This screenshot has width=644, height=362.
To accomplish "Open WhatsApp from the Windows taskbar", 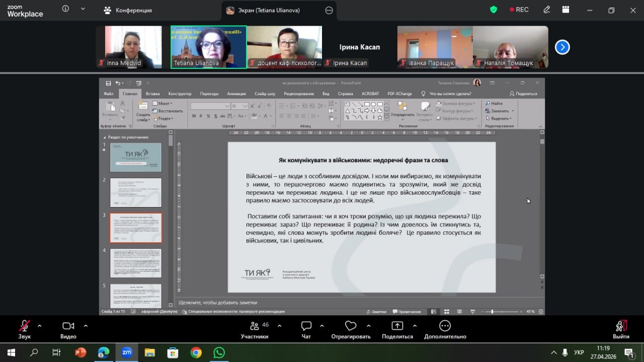I will click(219, 352).
